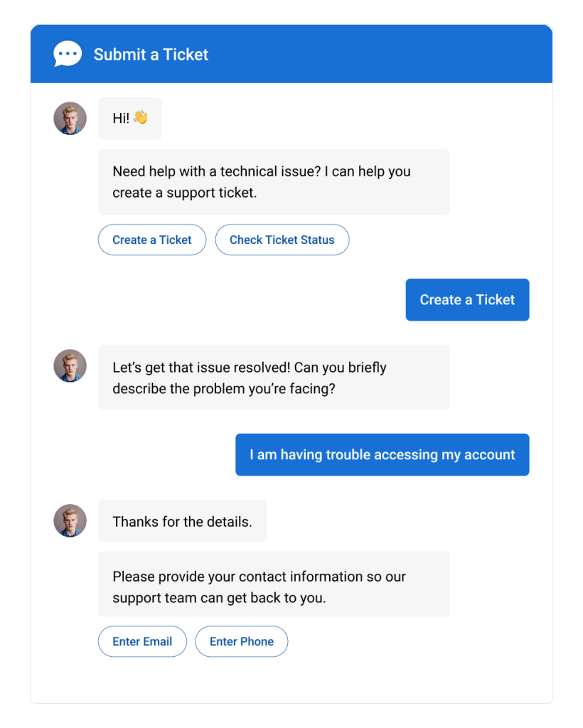Click the "Thanks for the details." message bubble
Viewport: 583px width, 728px height.
click(182, 521)
